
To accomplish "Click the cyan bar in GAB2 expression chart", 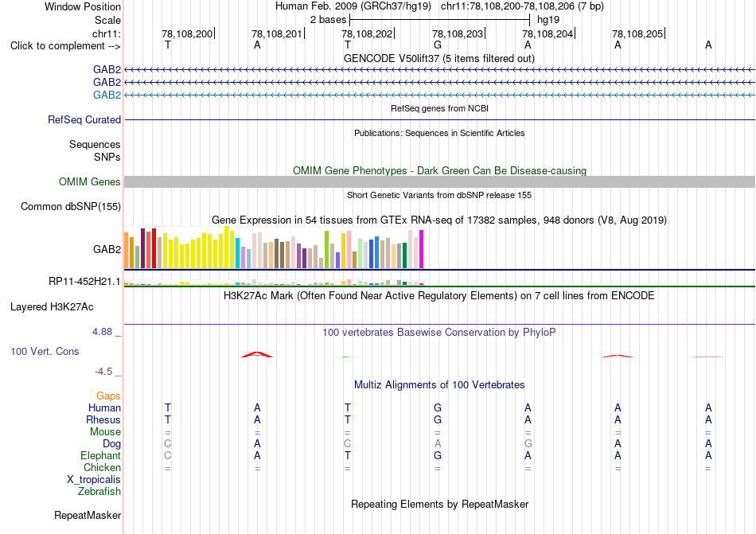I will click(238, 252).
